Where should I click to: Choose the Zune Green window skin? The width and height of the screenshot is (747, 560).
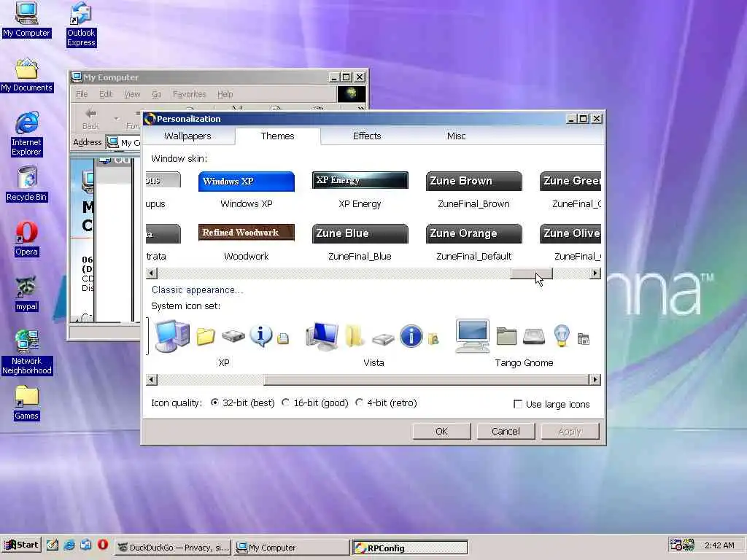[570, 190]
